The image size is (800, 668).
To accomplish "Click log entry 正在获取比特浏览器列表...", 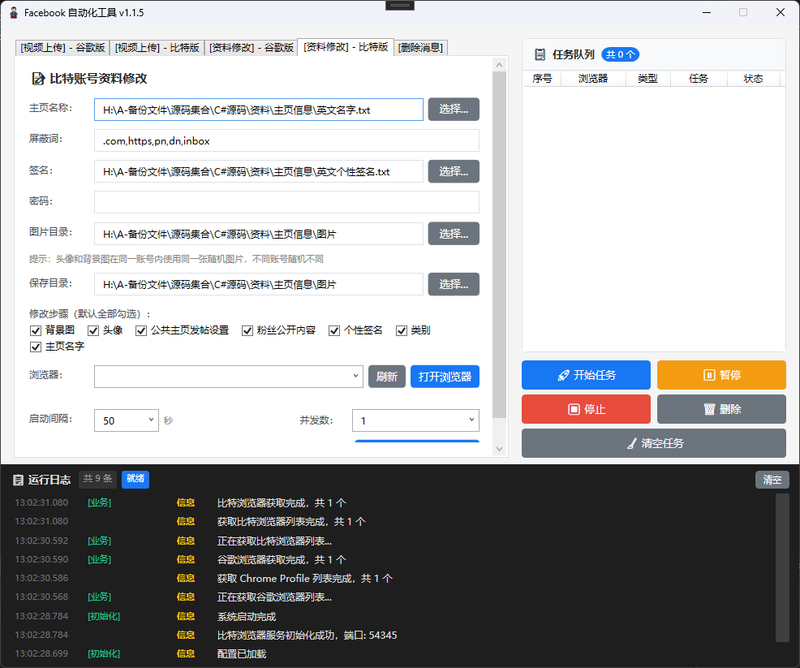I will (274, 541).
